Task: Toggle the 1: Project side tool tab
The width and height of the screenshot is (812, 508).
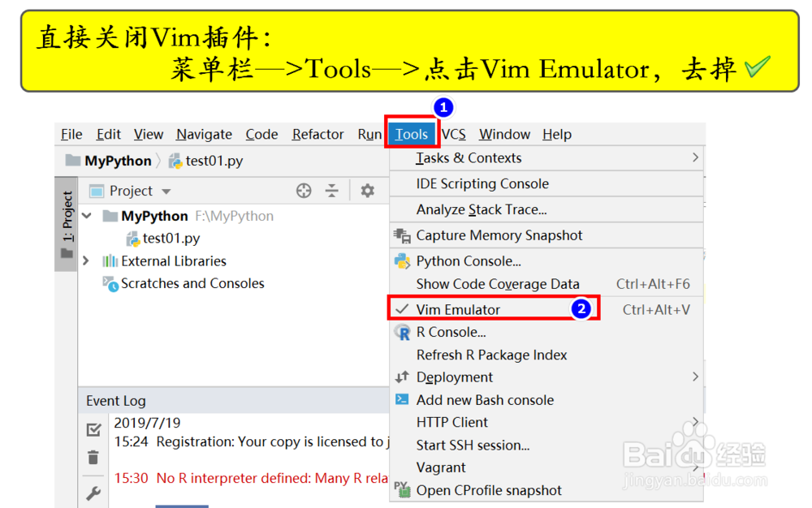Action: point(67,224)
